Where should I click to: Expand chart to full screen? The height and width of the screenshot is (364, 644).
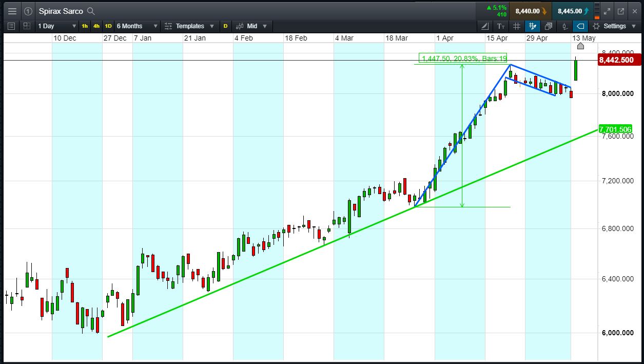607,11
